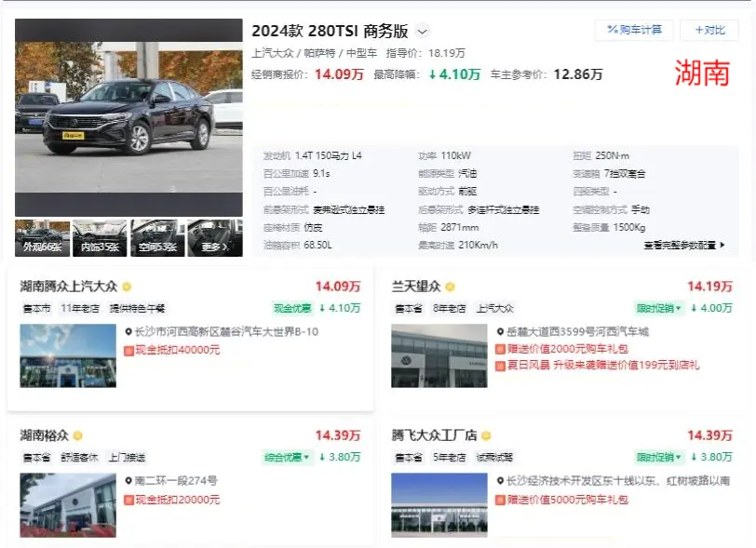Screen dimensions: 756x548
Task: Open 兰天望众 storefront photo
Action: (439, 355)
